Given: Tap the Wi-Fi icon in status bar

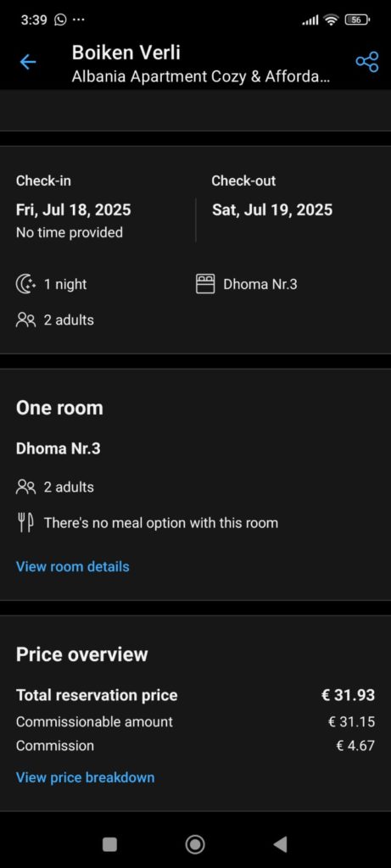Looking at the screenshot, I should (331, 20).
